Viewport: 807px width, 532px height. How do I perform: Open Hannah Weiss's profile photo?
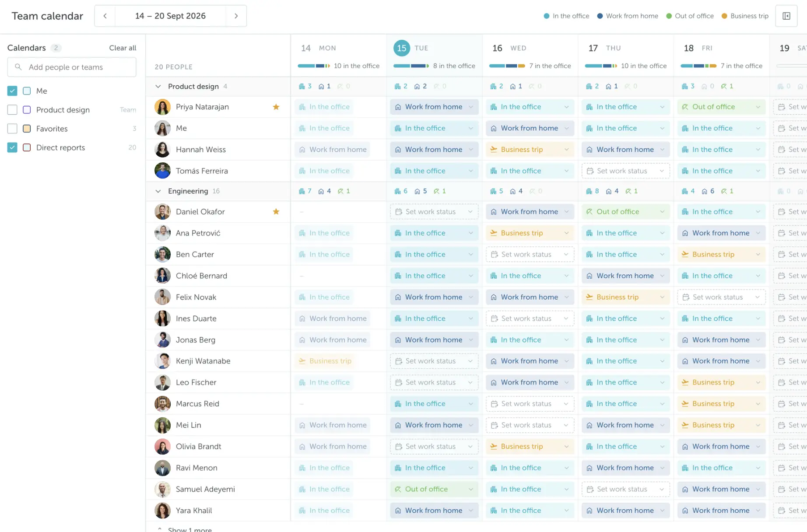tap(162, 150)
